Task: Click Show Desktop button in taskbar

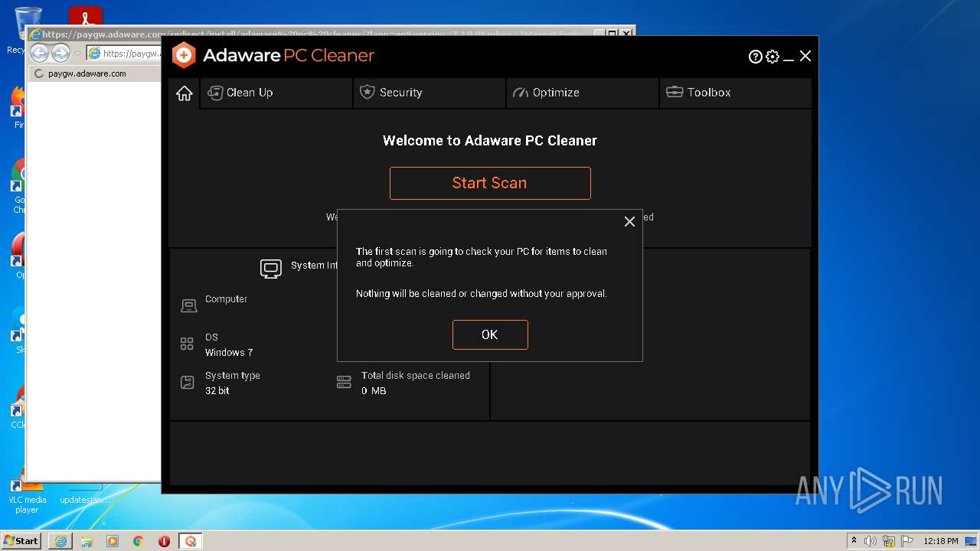Action: pyautogui.click(x=971, y=541)
